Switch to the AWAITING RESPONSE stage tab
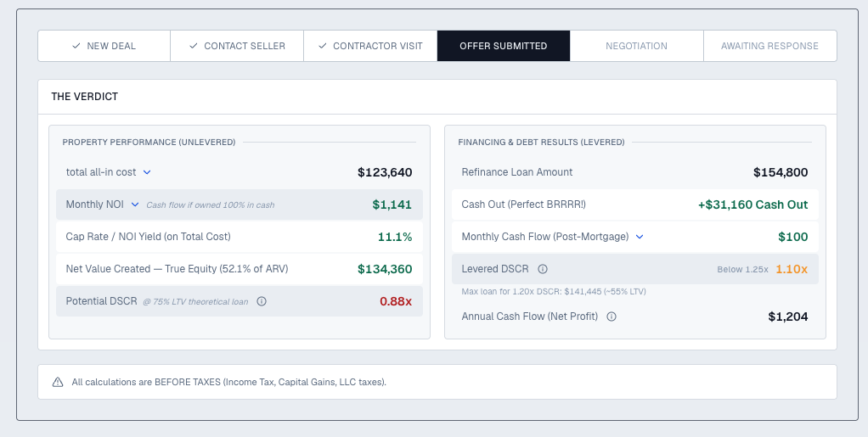This screenshot has height=437, width=868. point(770,46)
